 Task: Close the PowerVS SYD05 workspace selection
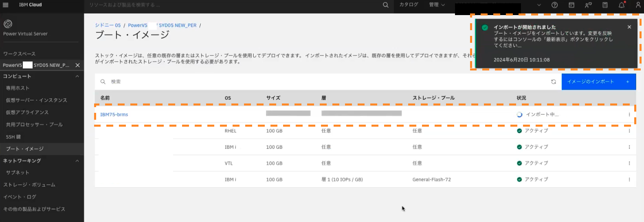pos(77,65)
